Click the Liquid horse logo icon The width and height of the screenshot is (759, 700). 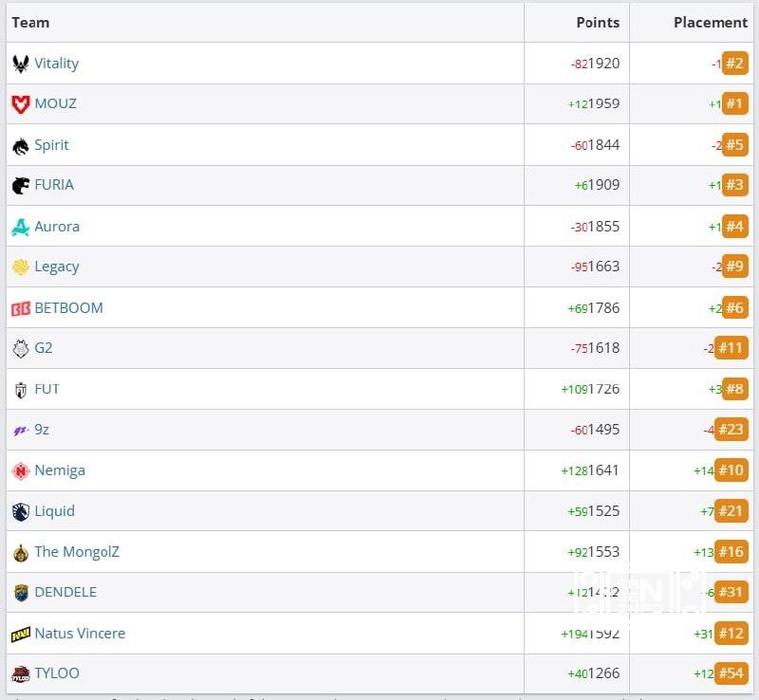coord(21,511)
